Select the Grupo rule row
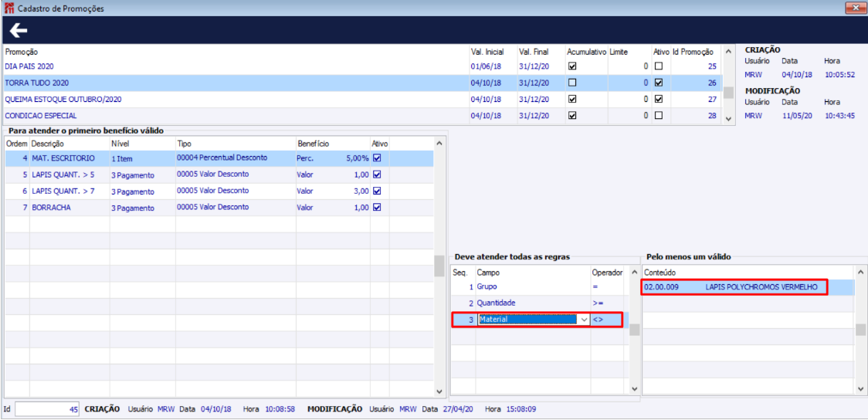The image size is (868, 420). pos(540,286)
